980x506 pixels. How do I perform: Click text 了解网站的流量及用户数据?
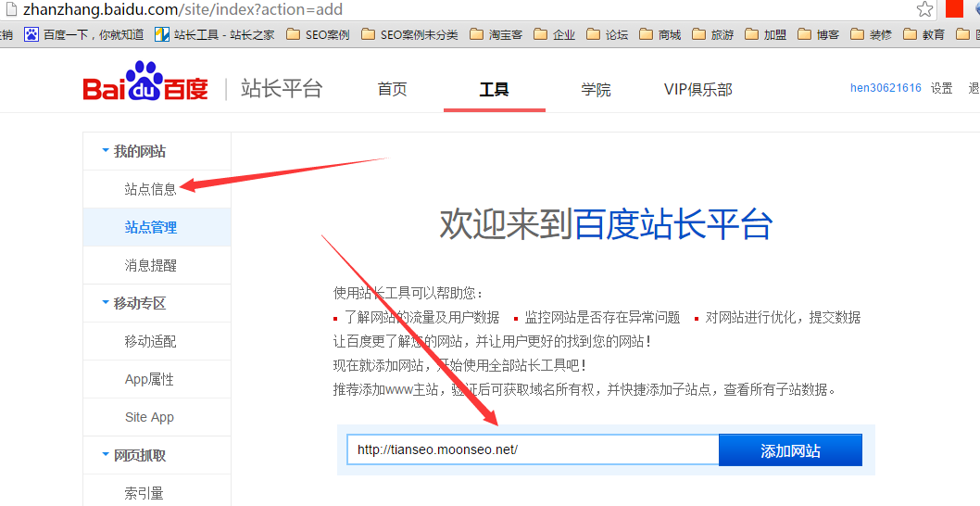421,317
